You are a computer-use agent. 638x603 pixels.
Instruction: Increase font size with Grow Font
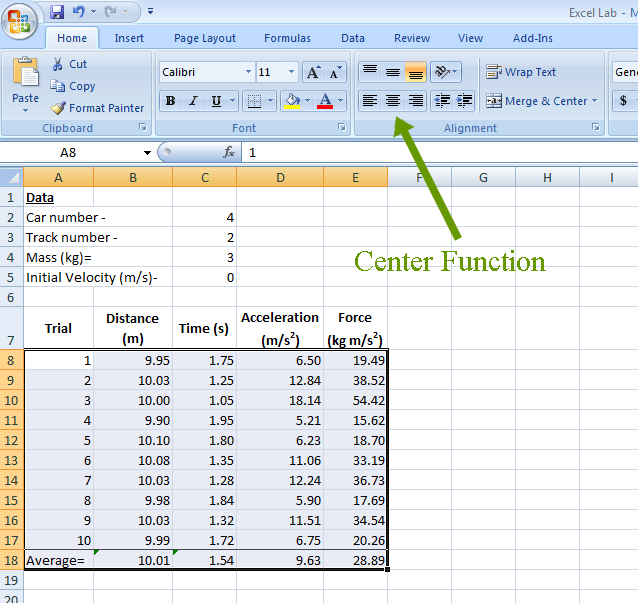pyautogui.click(x=313, y=72)
